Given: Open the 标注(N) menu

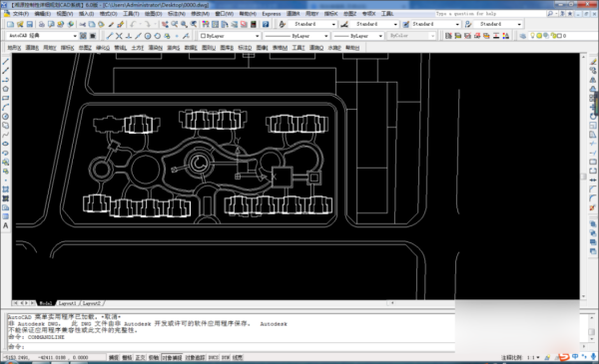Looking at the screenshot, I should pyautogui.click(x=177, y=14).
